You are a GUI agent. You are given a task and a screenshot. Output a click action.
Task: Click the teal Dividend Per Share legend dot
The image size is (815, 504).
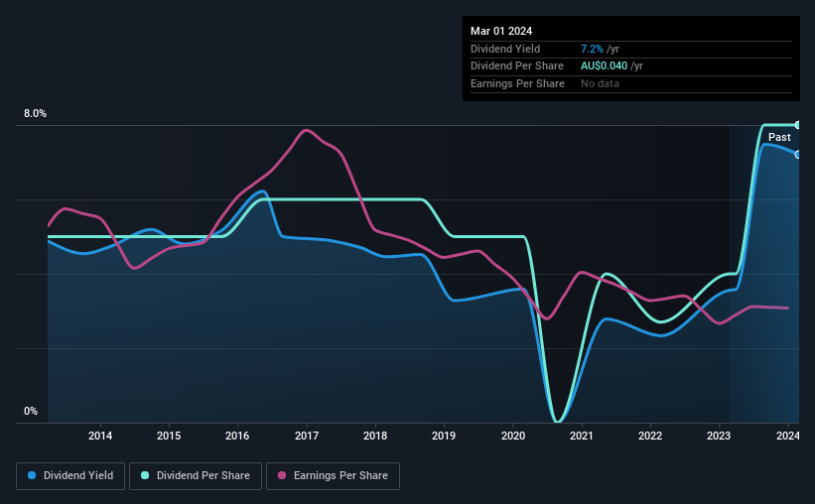point(145,475)
